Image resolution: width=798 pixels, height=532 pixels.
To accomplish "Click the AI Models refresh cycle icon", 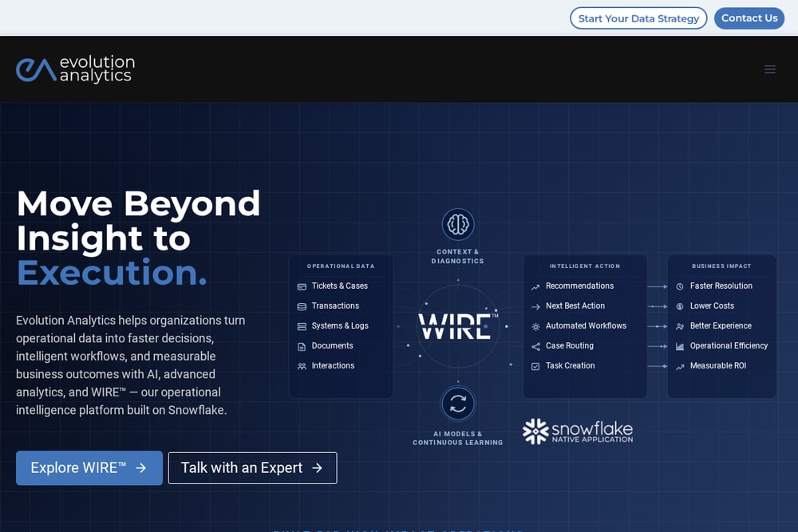I will pos(458,404).
